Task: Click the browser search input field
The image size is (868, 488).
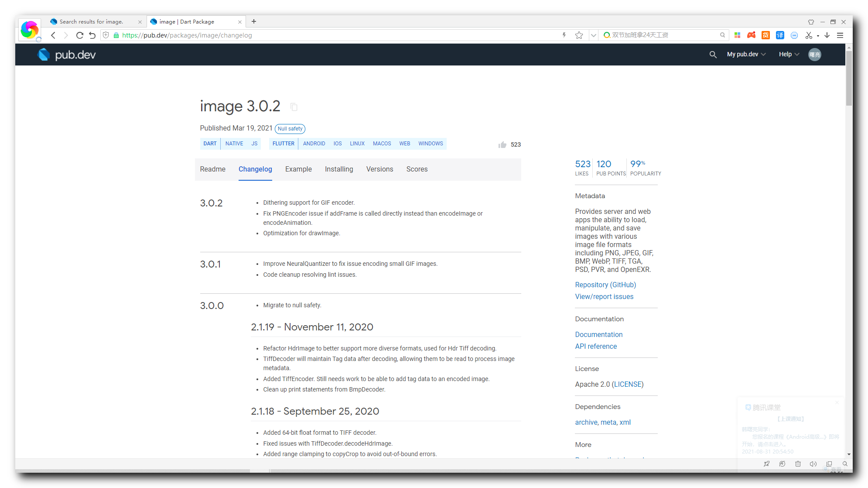Action: (663, 35)
